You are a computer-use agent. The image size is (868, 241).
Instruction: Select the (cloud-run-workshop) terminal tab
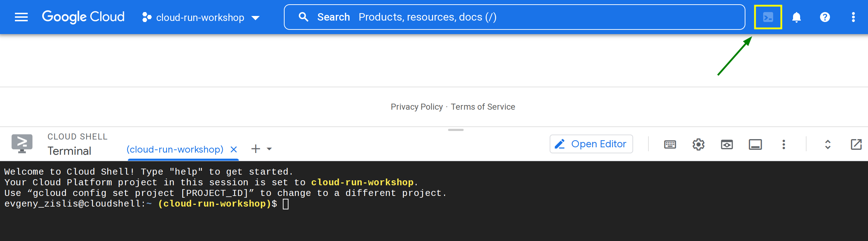click(175, 149)
